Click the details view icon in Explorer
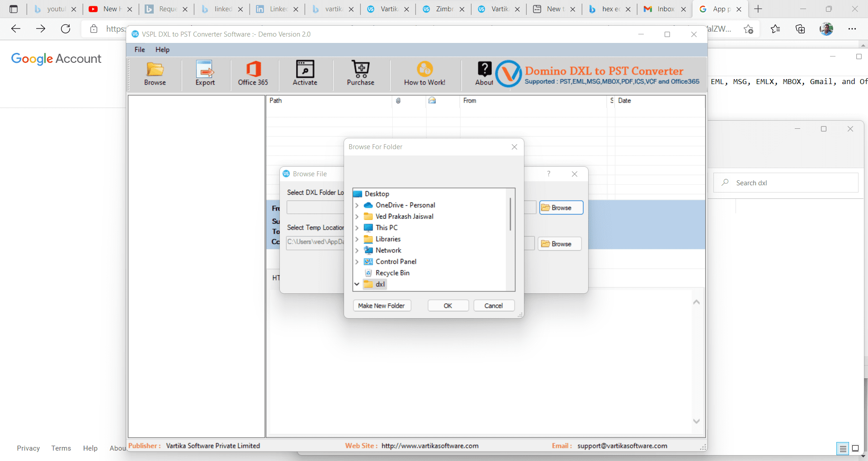Viewport: 868px width, 461px height. [x=843, y=449]
